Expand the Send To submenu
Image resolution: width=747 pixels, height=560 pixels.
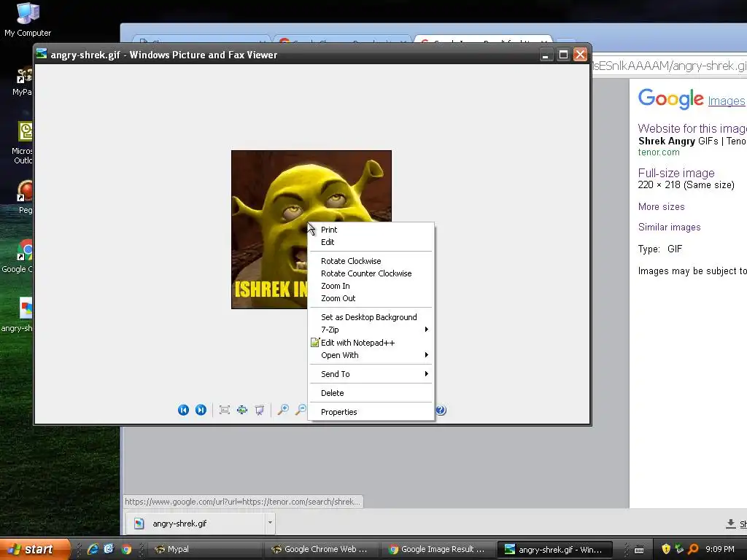(371, 374)
